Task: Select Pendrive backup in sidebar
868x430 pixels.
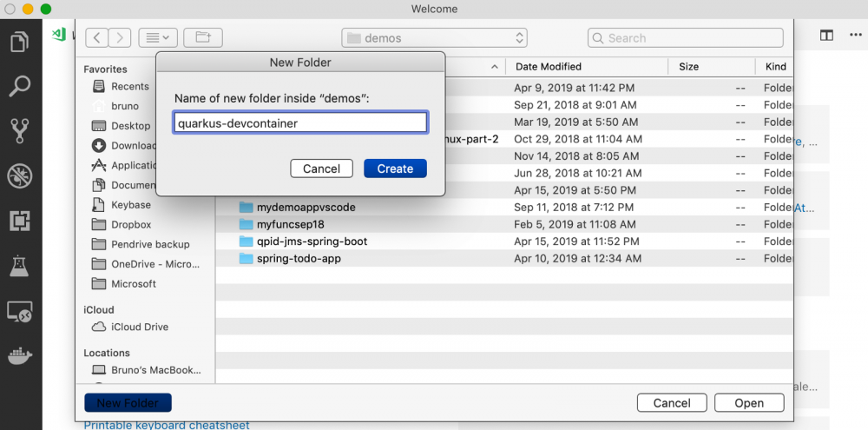Action: pos(141,244)
